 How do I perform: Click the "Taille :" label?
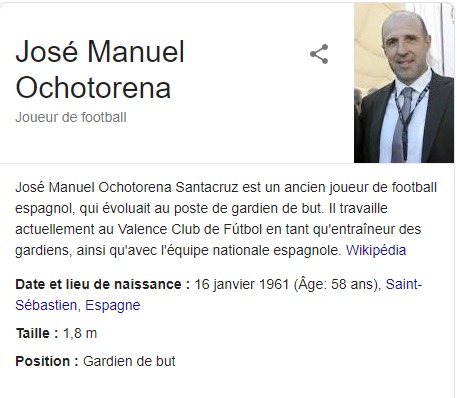(37, 333)
